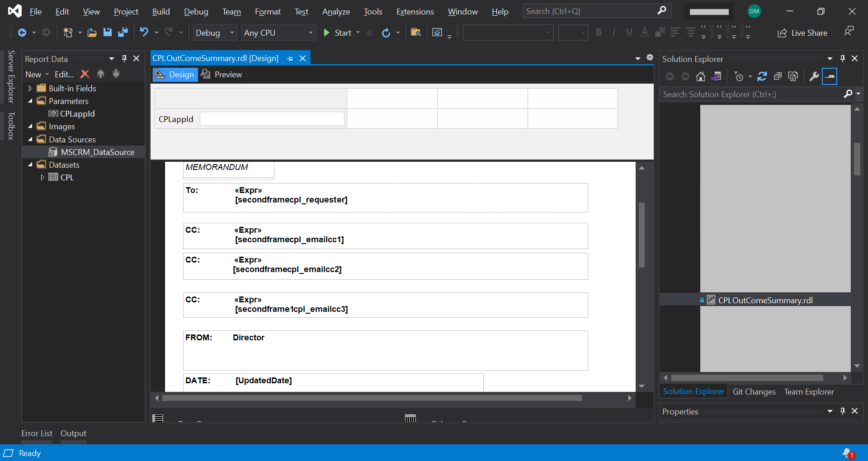This screenshot has height=461, width=868.
Task: Click the Navigate Backward arrow icon
Action: 22,33
